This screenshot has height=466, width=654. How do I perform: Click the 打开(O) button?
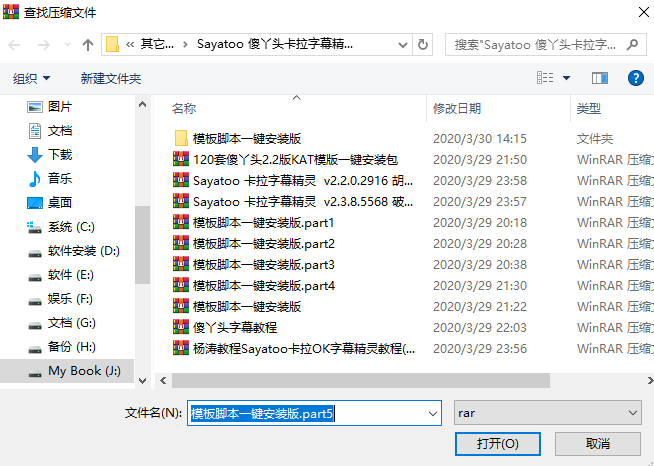coord(498,443)
